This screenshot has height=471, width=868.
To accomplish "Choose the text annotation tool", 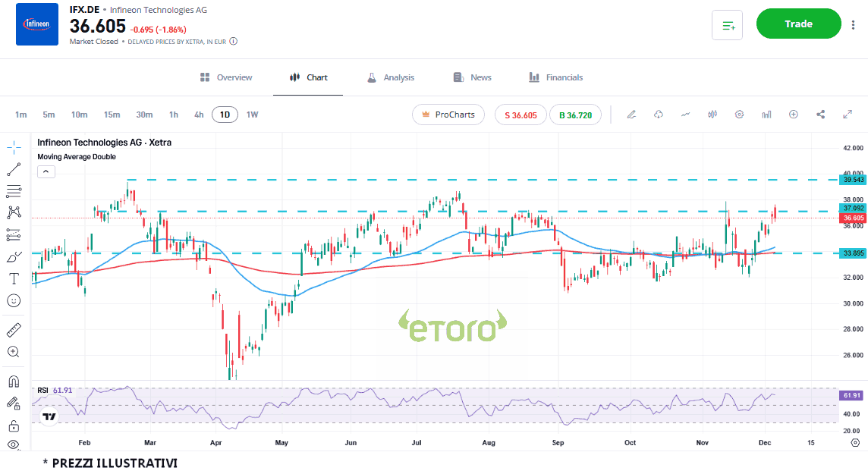I will 14,278.
